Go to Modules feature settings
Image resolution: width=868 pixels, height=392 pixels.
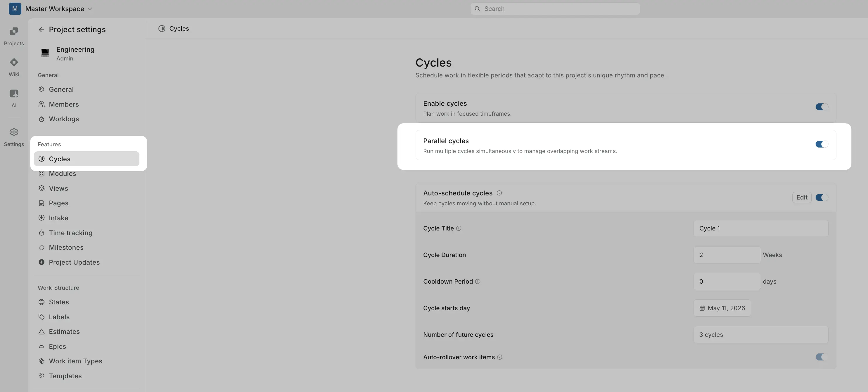coord(62,174)
